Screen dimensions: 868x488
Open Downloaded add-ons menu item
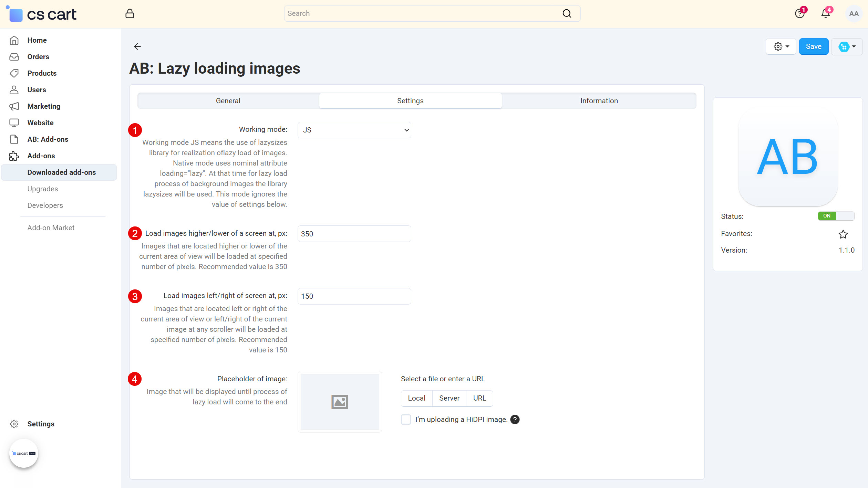pos(59,172)
